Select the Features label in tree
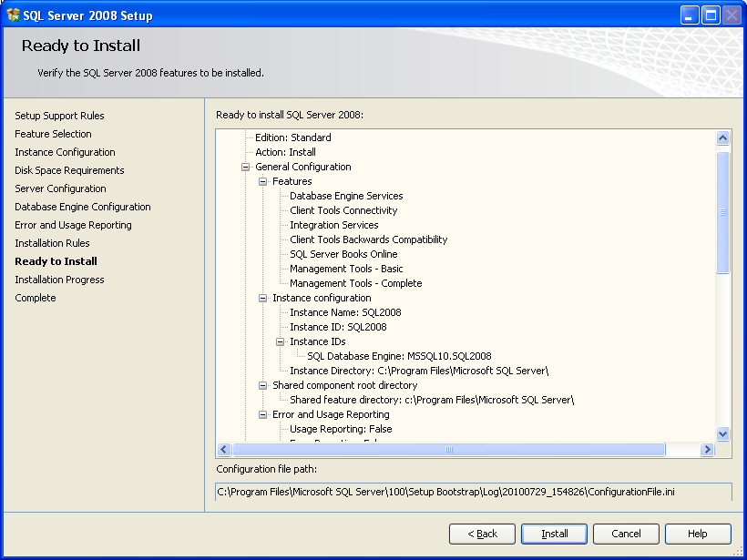 (292, 181)
